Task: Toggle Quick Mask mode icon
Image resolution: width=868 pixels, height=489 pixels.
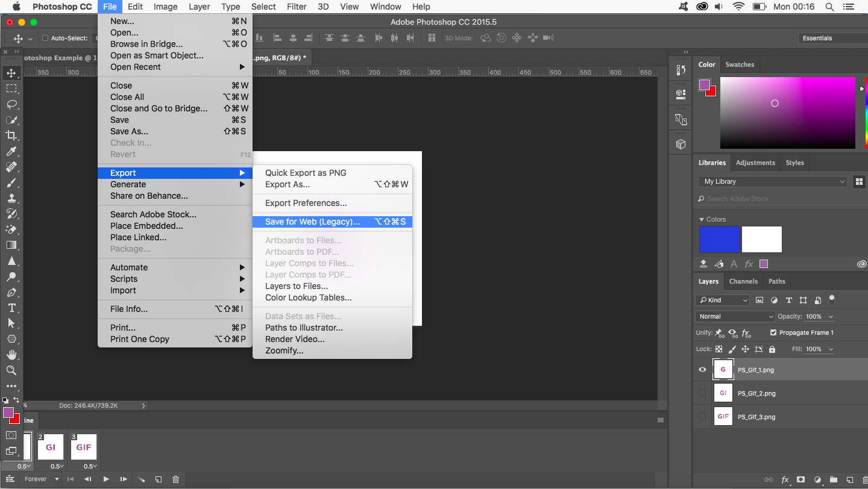Action: tap(11, 435)
